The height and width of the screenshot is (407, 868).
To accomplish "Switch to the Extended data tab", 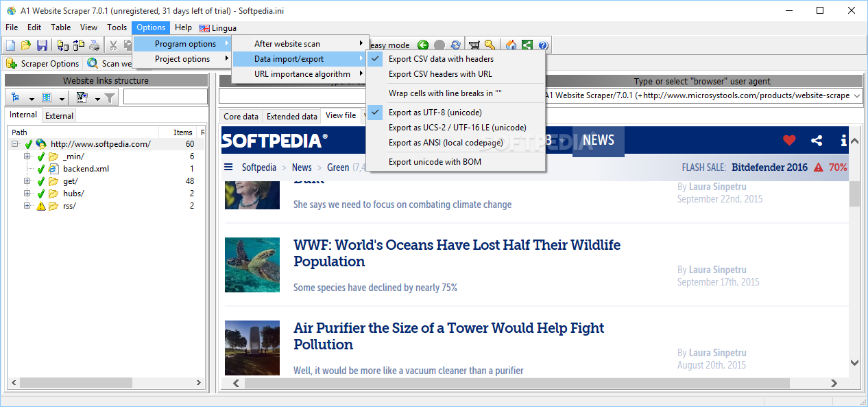I will [292, 117].
